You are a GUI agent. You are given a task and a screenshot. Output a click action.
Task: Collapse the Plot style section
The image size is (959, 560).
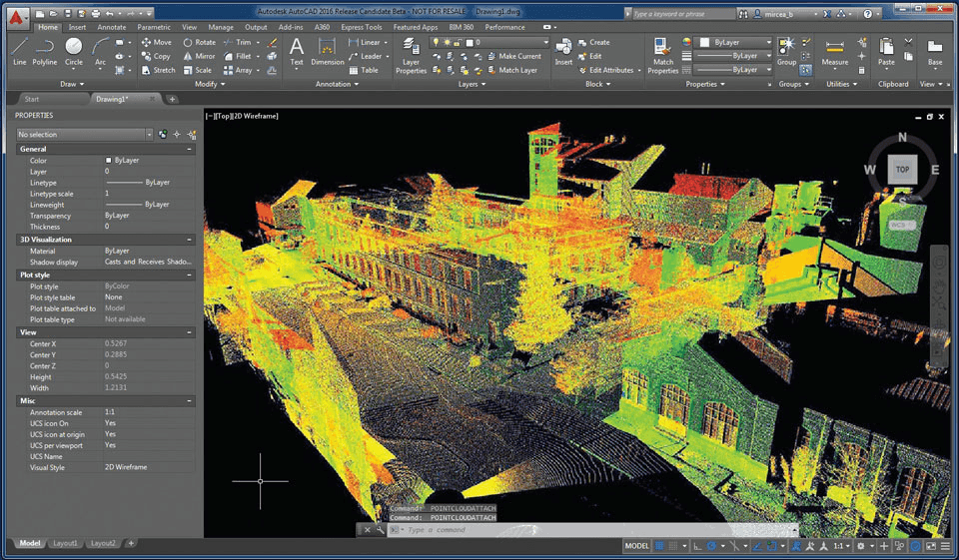tap(189, 275)
